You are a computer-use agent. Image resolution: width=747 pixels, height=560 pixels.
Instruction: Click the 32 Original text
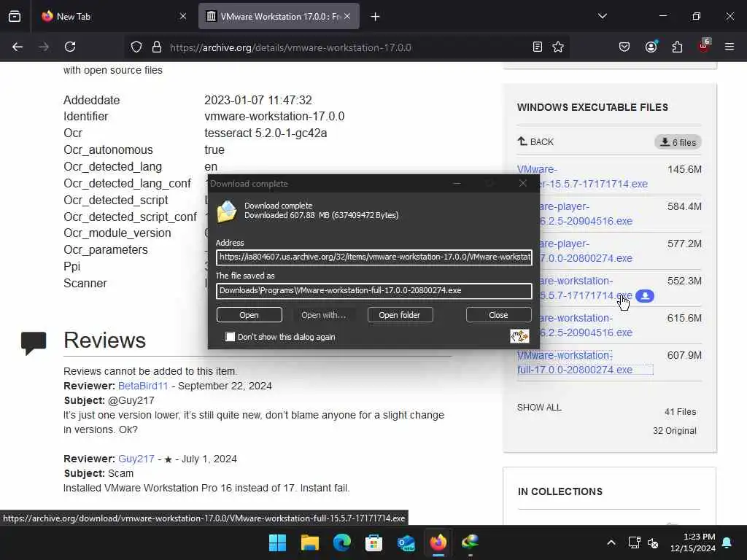click(675, 430)
